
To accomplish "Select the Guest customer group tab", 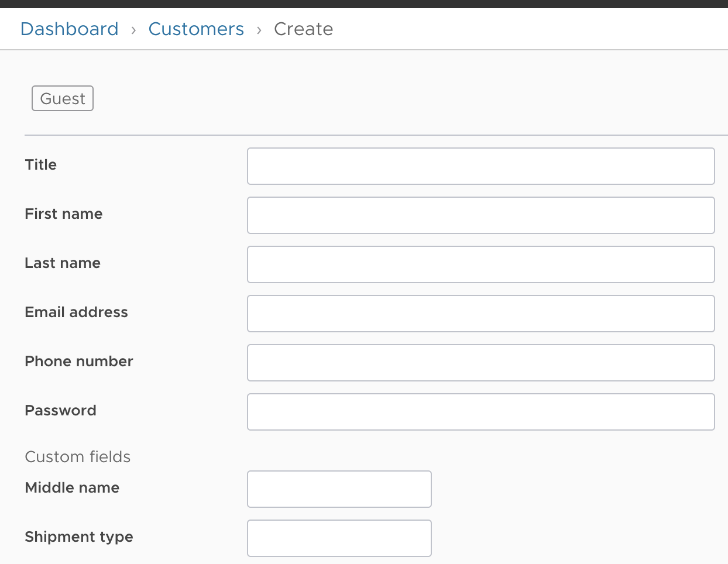I will coord(62,98).
